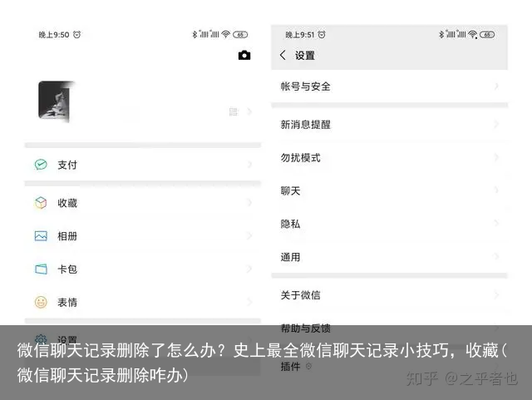Open 插件 settings entry
Screen dimensions: 532x400
coord(390,366)
